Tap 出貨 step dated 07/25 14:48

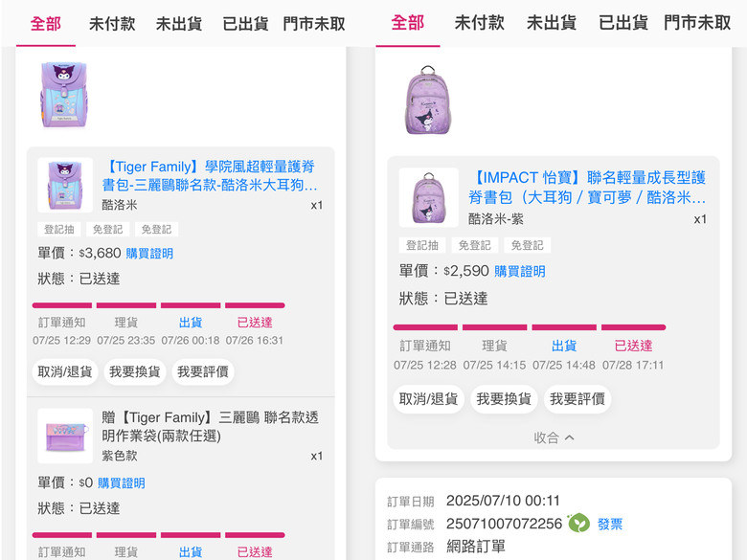564,346
